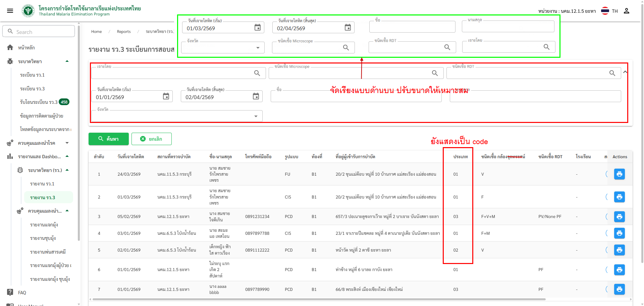Screen dimensions: 644x306
Task: Click print icon for row 5
Action: (619, 250)
